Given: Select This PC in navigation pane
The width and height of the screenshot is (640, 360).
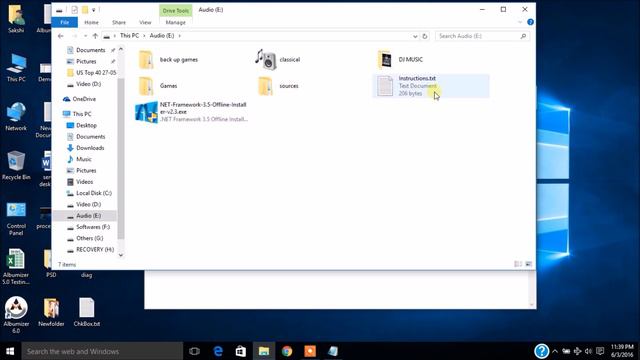Looking at the screenshot, I should (x=77, y=114).
